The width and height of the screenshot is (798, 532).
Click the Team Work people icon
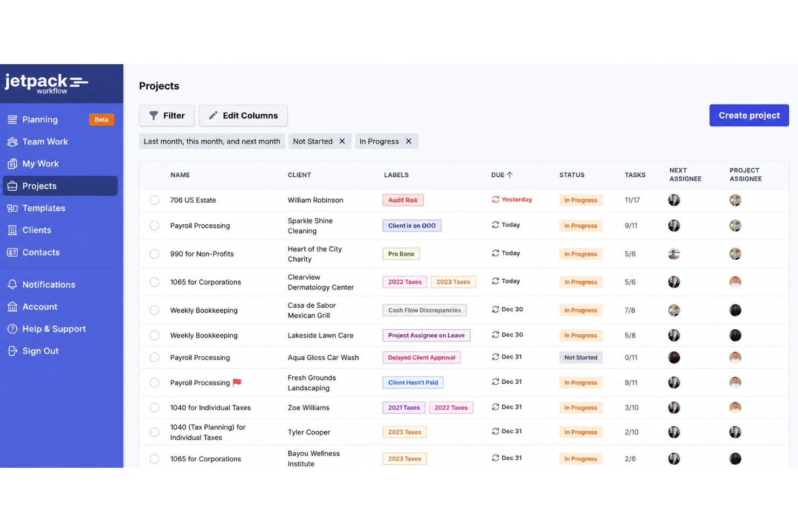click(12, 142)
